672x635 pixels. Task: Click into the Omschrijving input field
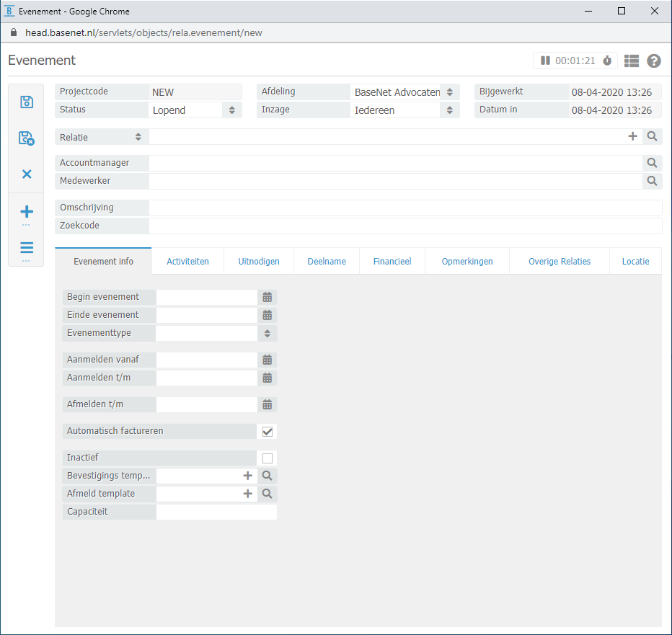(405, 208)
